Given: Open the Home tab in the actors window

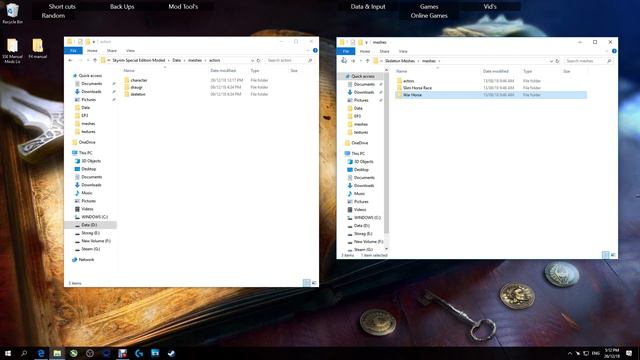Looking at the screenshot, I should click(92, 51).
